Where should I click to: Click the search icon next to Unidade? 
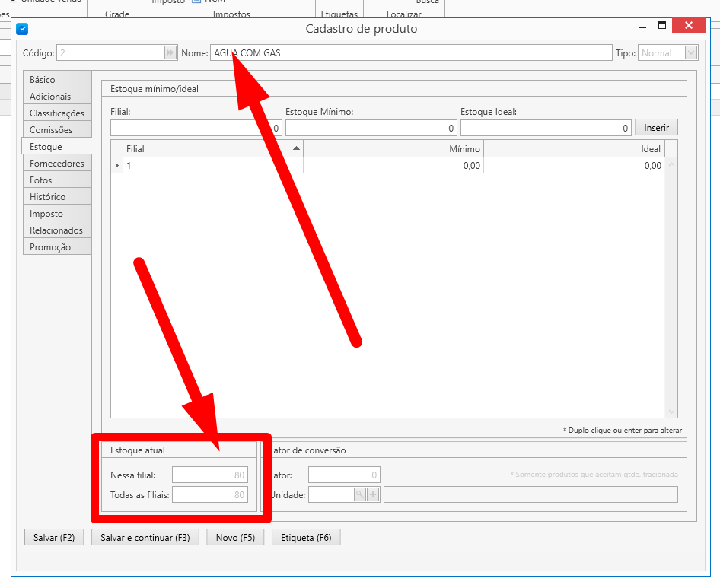(359, 495)
